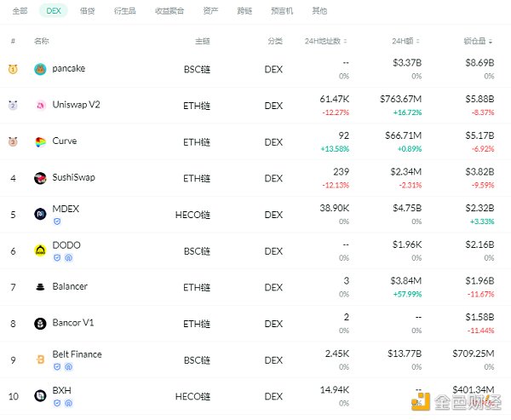Click the BXH logo icon
Screen dimensions: 511x420
40,395
